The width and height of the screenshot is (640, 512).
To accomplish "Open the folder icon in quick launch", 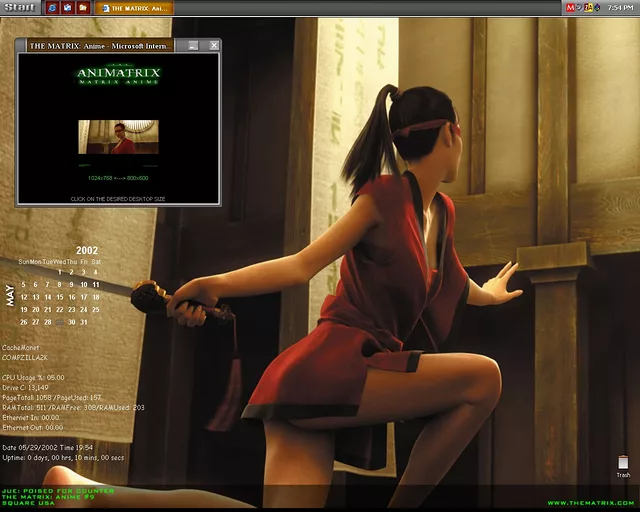I will 83,8.
